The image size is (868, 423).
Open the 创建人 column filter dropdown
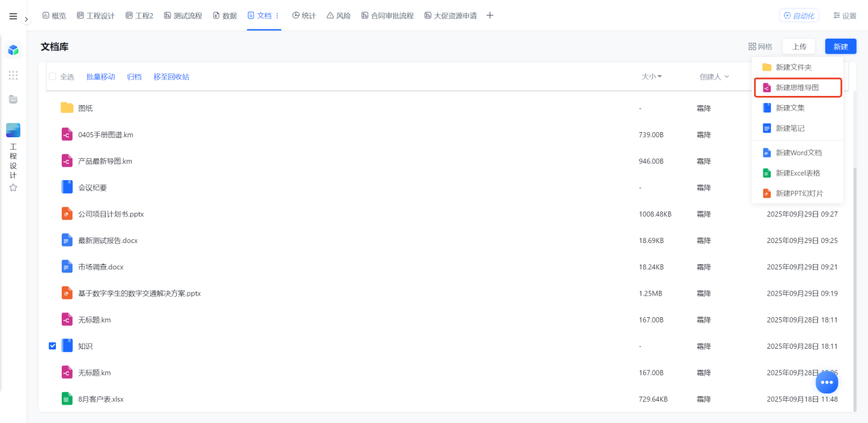point(714,77)
